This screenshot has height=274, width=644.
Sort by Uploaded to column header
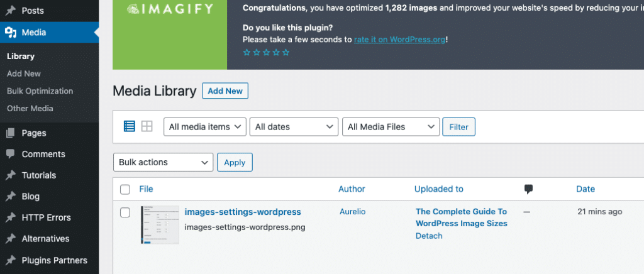(x=438, y=189)
